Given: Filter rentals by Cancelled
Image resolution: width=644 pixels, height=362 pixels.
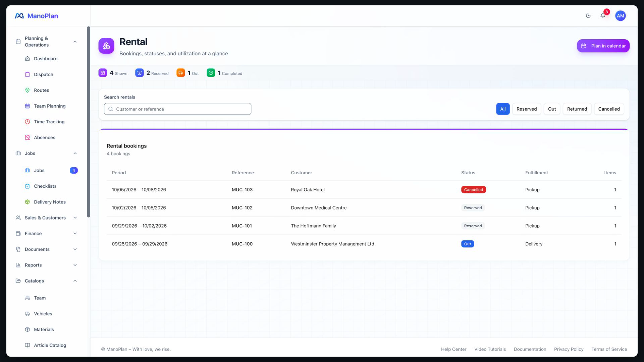Looking at the screenshot, I should click(x=609, y=109).
